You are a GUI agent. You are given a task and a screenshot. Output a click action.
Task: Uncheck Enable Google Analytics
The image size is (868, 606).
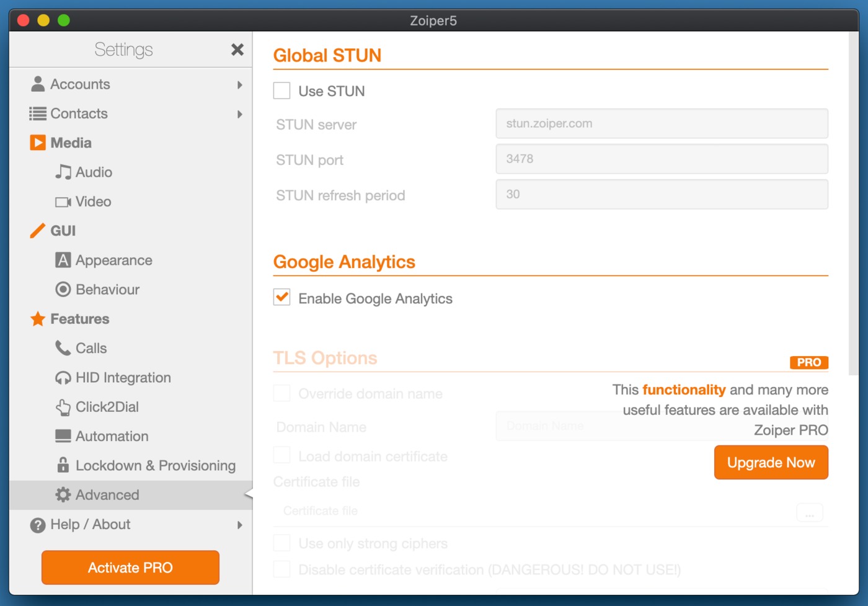(282, 298)
